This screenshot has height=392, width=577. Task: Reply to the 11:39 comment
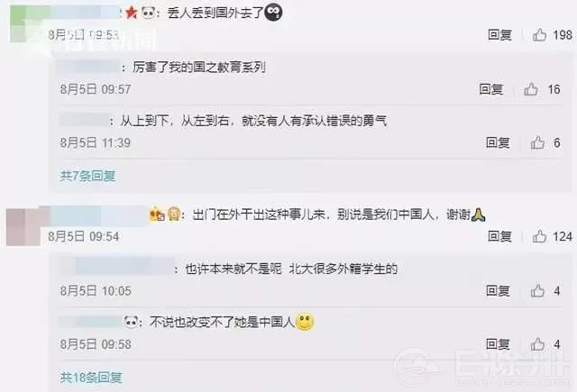(x=498, y=142)
